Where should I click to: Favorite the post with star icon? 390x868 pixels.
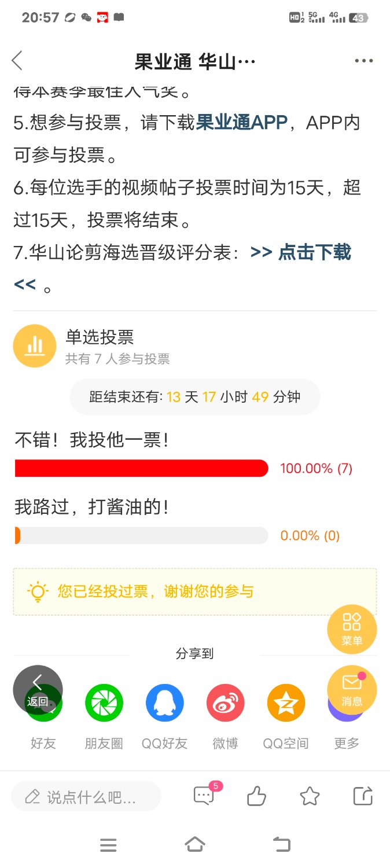[x=310, y=797]
